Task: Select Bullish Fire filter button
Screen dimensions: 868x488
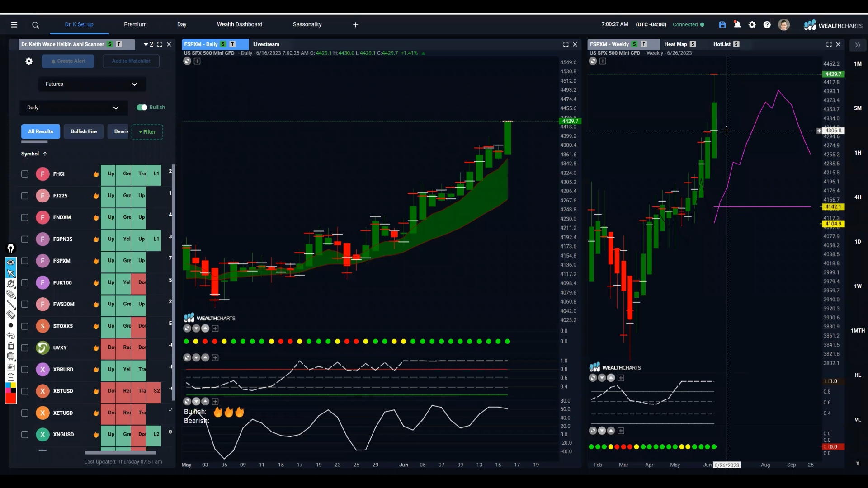Action: tap(84, 131)
